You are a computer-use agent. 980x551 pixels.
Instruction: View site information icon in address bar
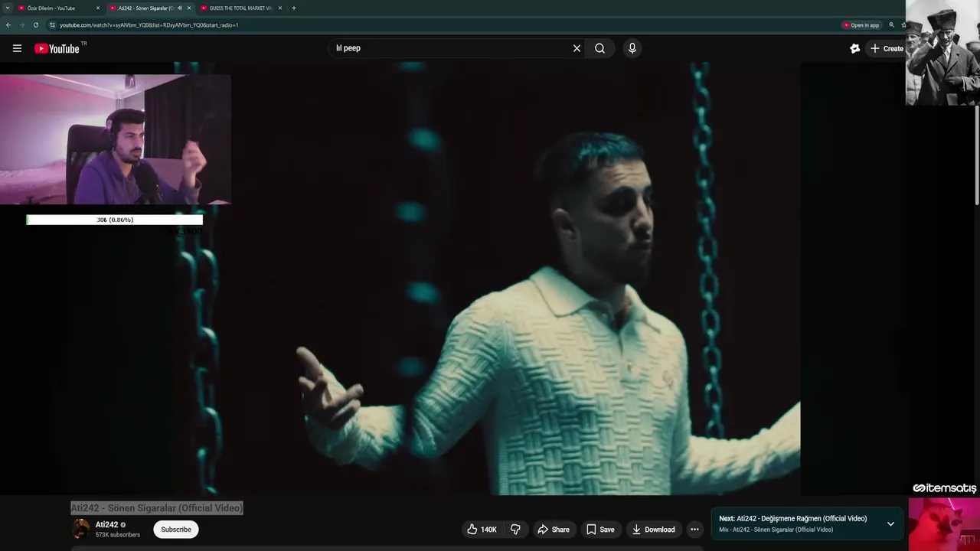click(x=52, y=25)
